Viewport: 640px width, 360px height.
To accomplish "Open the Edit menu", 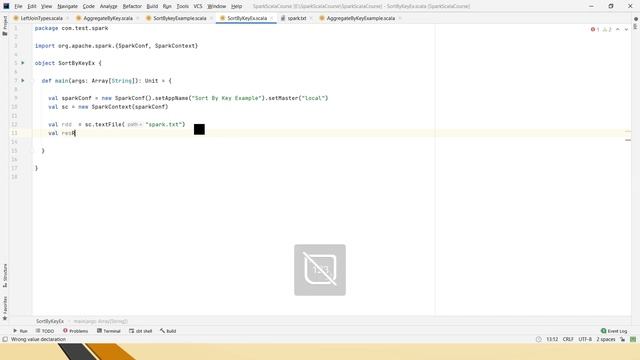I will [32, 6].
